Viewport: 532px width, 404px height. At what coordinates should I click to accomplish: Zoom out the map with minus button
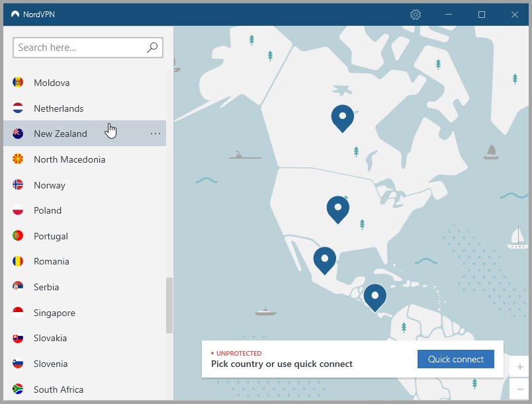[520, 389]
